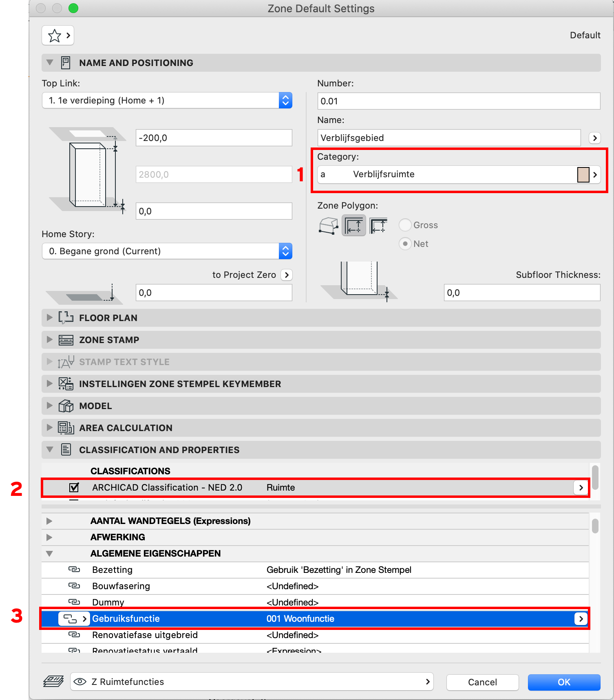Open the Favorites star button

point(57,35)
